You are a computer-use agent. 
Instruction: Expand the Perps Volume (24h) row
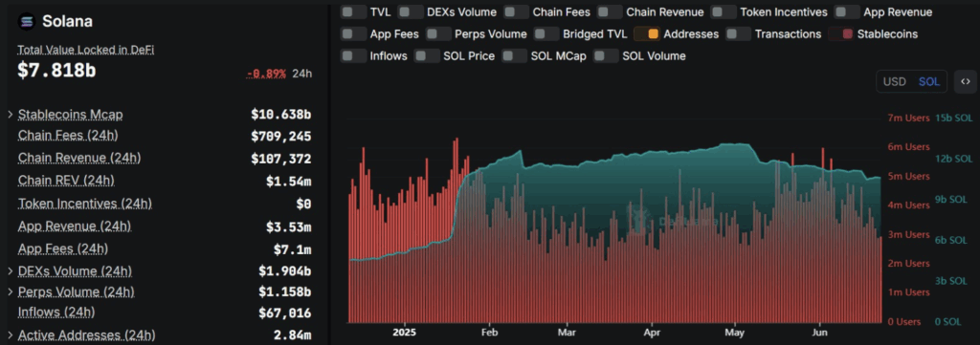tap(10, 292)
